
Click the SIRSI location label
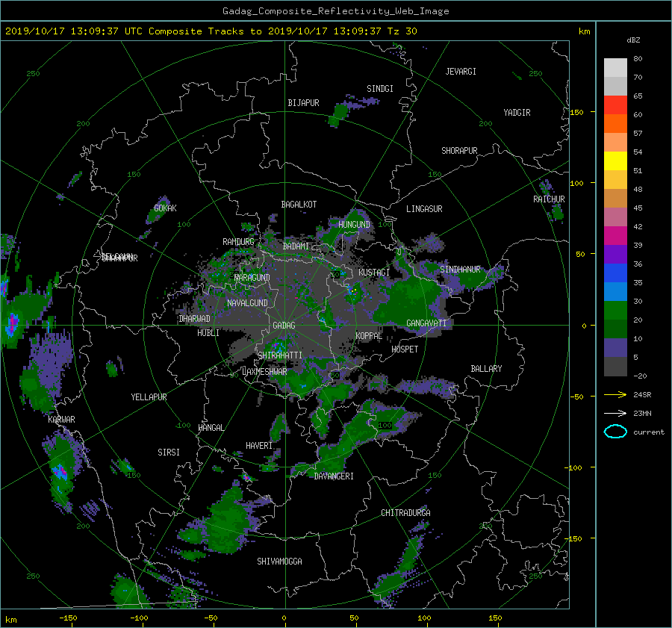pos(169,453)
